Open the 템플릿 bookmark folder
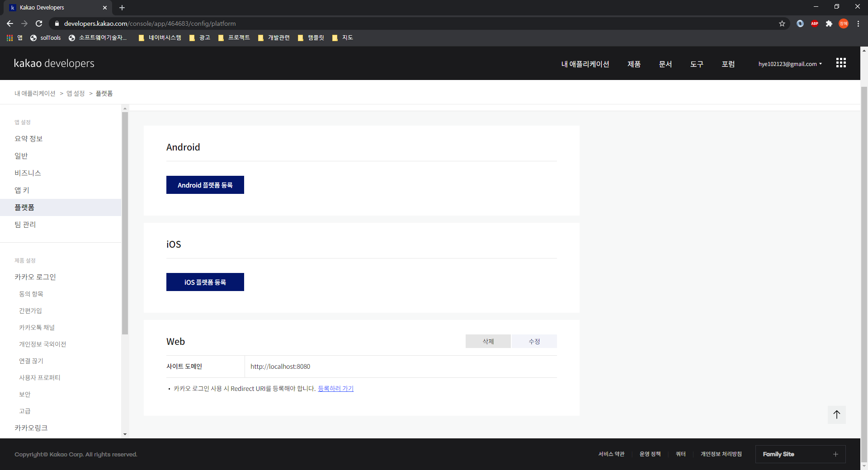 click(311, 38)
